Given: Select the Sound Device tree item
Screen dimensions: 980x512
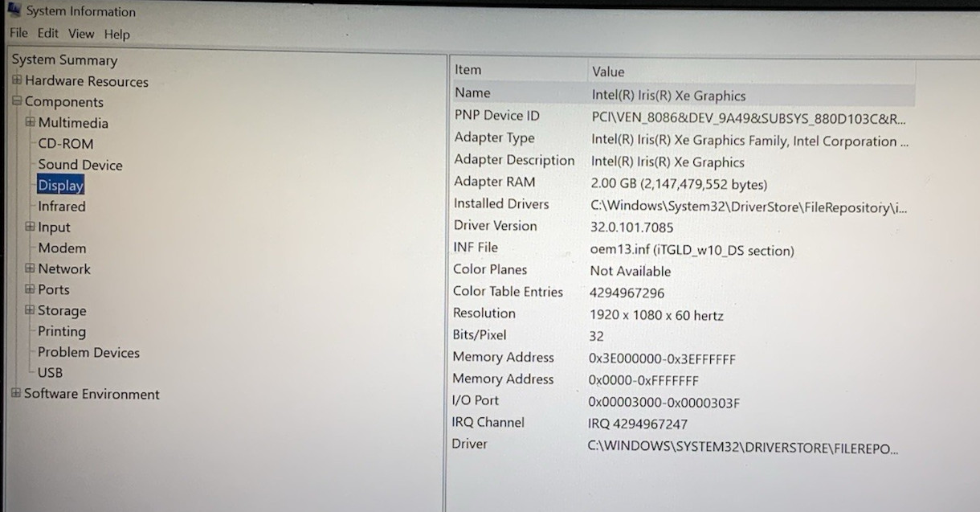Looking at the screenshot, I should [80, 165].
